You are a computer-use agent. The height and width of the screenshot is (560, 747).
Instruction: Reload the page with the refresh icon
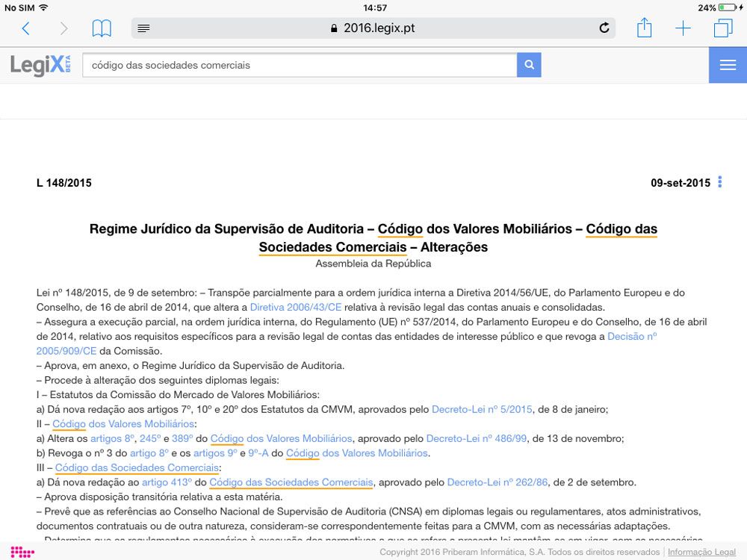[x=604, y=28]
